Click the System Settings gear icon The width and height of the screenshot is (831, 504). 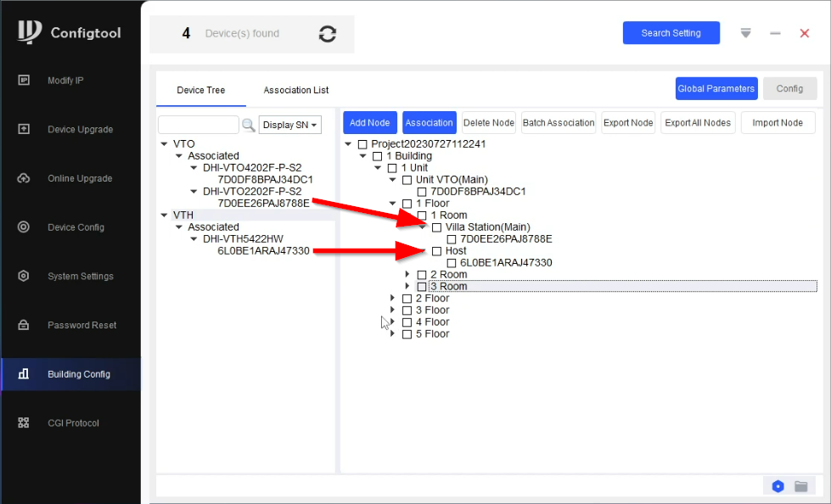pyautogui.click(x=24, y=276)
